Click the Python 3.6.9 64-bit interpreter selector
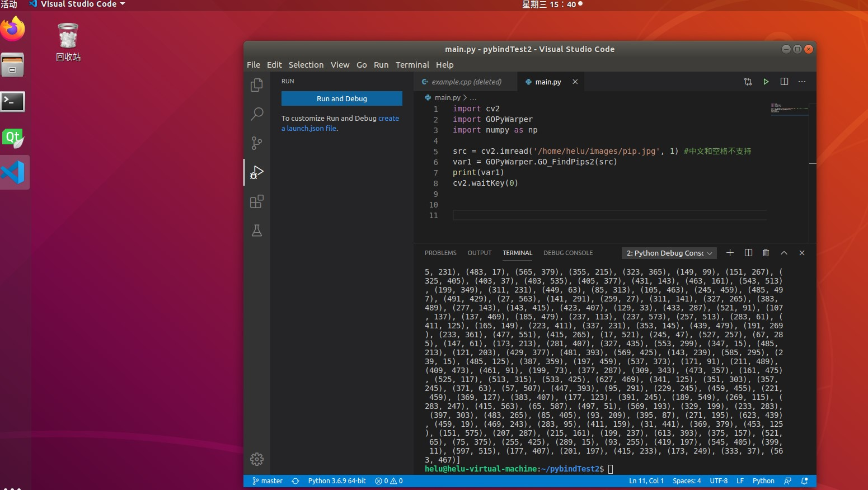This screenshot has width=868, height=490. (336, 481)
